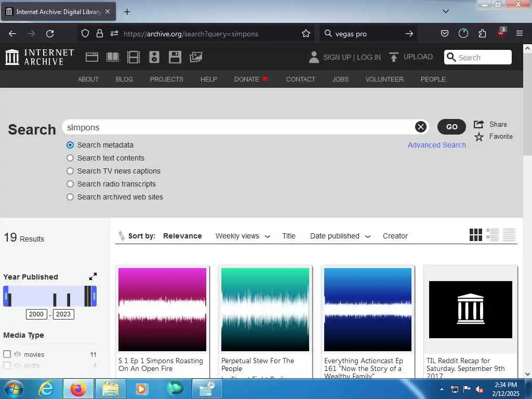Toggle sort direction arrows icon
The height and width of the screenshot is (399, 532).
[x=121, y=236]
